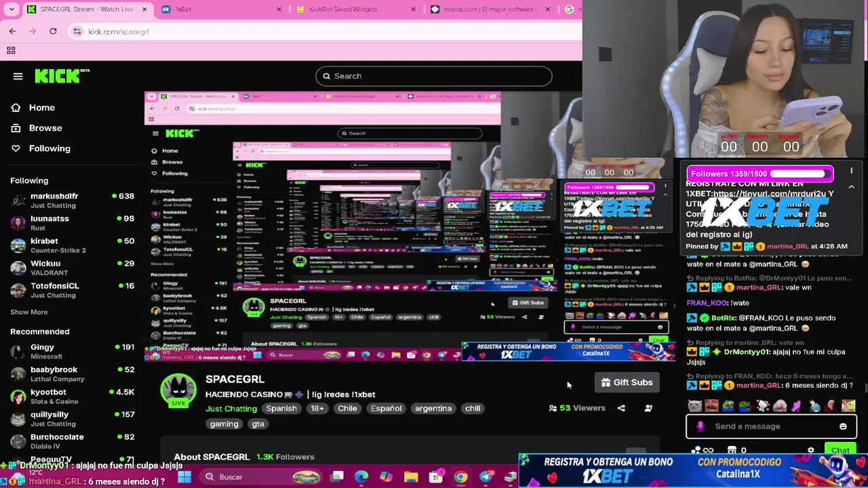Open chat settings gear
Image resolution: width=868 pixels, height=488 pixels.
(810, 450)
